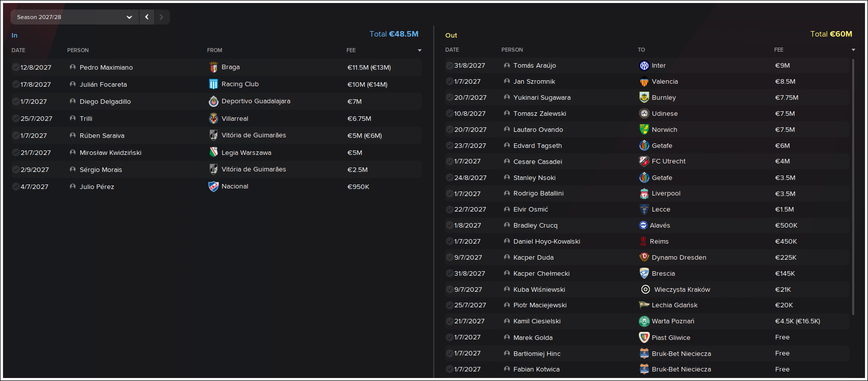868x381 pixels.
Task: Open the Season 2027/28 dropdown
Action: [x=74, y=17]
